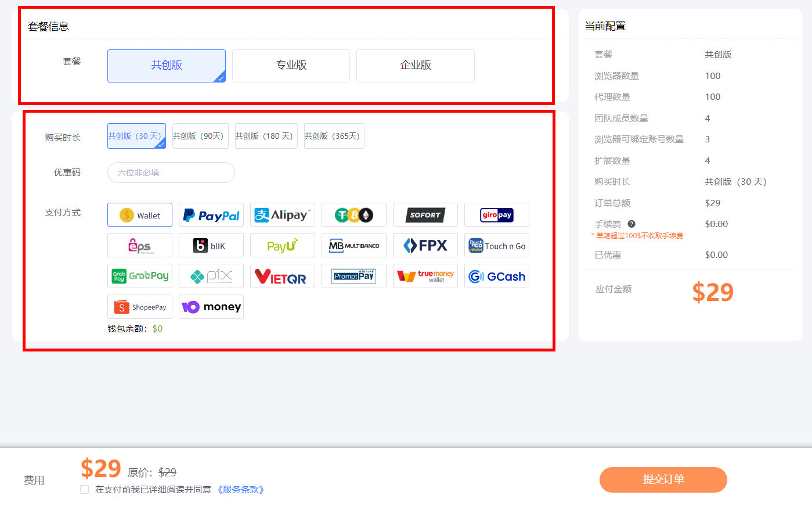Click the 手续费 help question icon
Viewport: 812px width, 506px height.
click(x=631, y=224)
